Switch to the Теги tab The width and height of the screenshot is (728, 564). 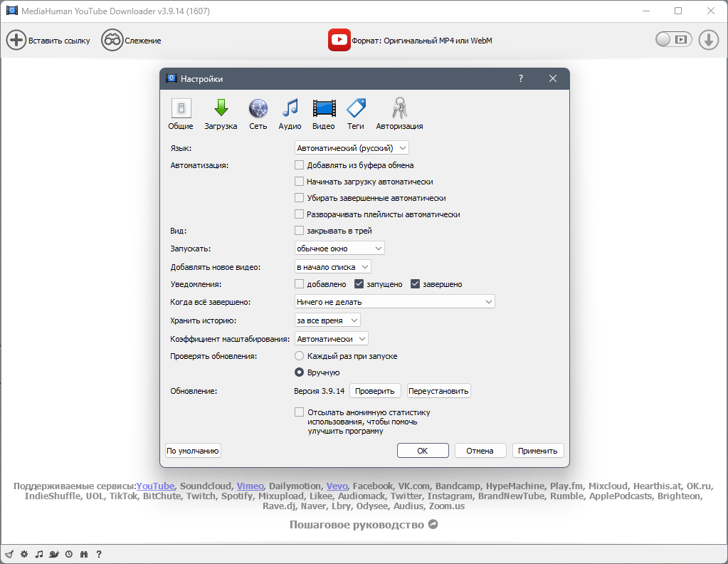[356, 114]
